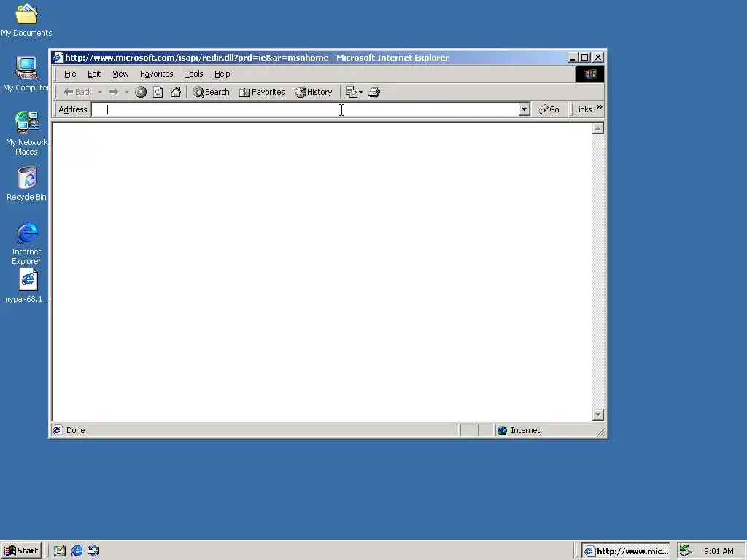Select My Computer desktop icon
This screenshot has height=560, width=747.
pos(26,74)
